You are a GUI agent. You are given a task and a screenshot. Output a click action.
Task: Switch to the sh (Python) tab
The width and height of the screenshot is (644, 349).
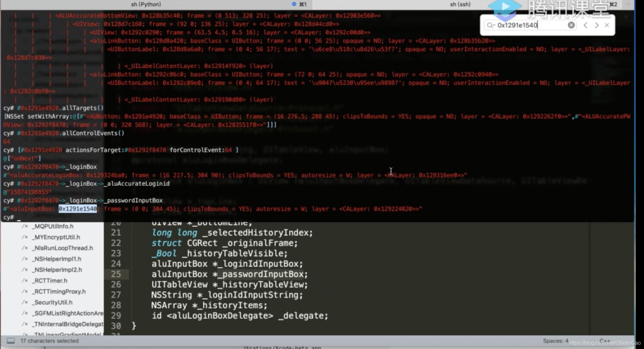[x=146, y=4]
